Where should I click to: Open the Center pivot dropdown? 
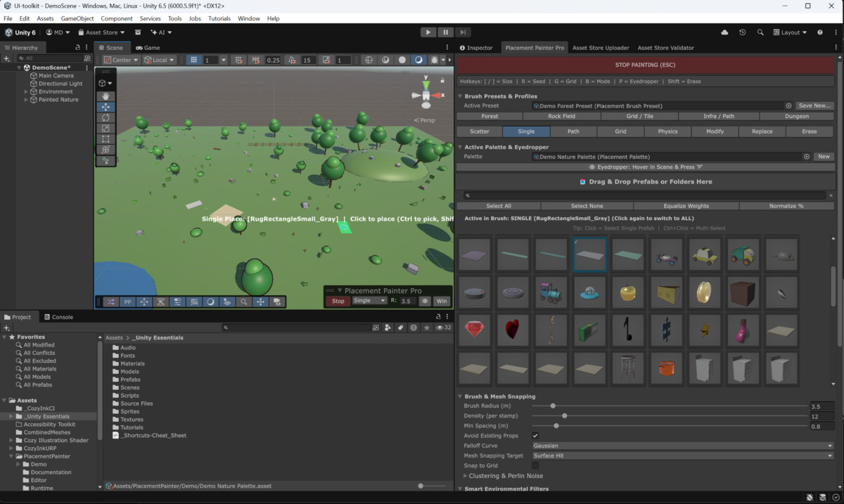coord(122,60)
